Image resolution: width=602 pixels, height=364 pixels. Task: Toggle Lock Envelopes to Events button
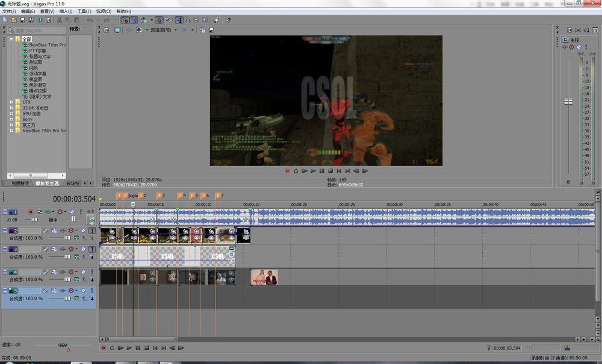159,20
